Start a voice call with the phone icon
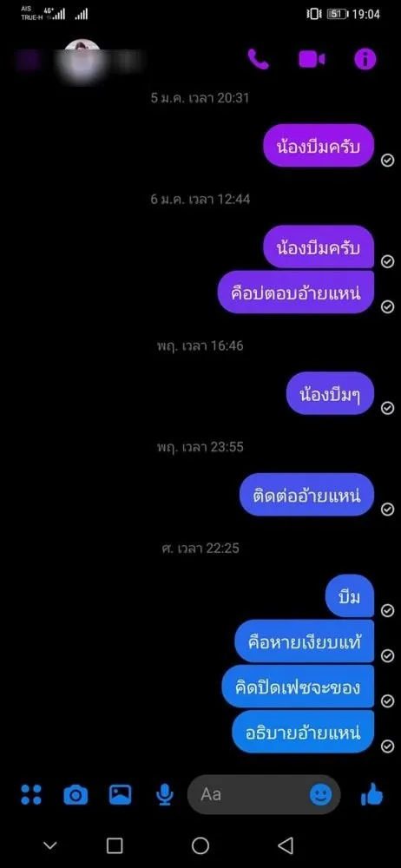 pos(258,59)
